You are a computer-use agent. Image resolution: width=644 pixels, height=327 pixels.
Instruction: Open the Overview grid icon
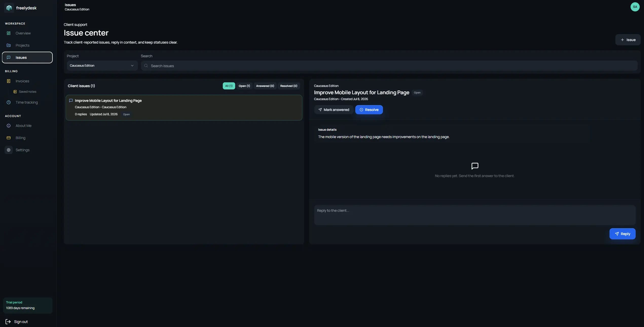9,33
